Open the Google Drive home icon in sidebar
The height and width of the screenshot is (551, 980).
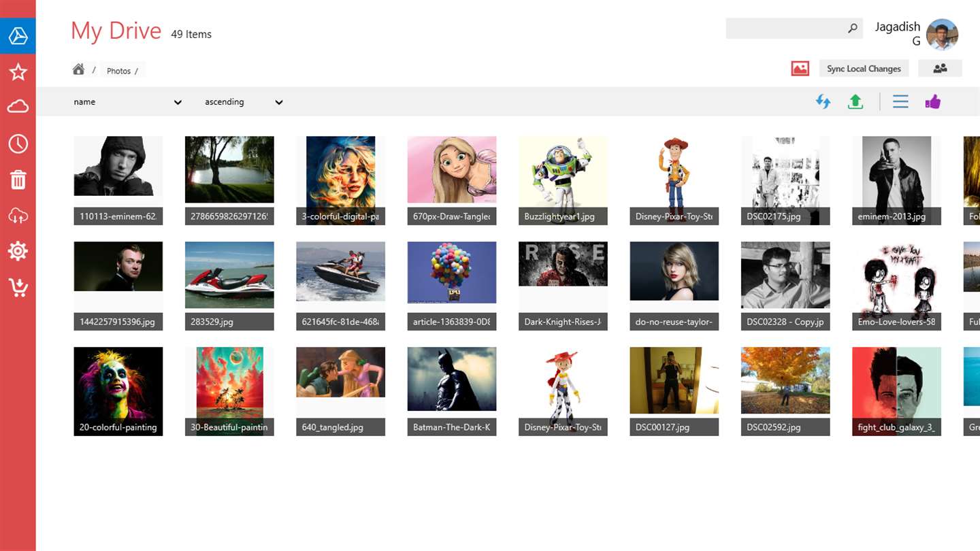[x=18, y=36]
